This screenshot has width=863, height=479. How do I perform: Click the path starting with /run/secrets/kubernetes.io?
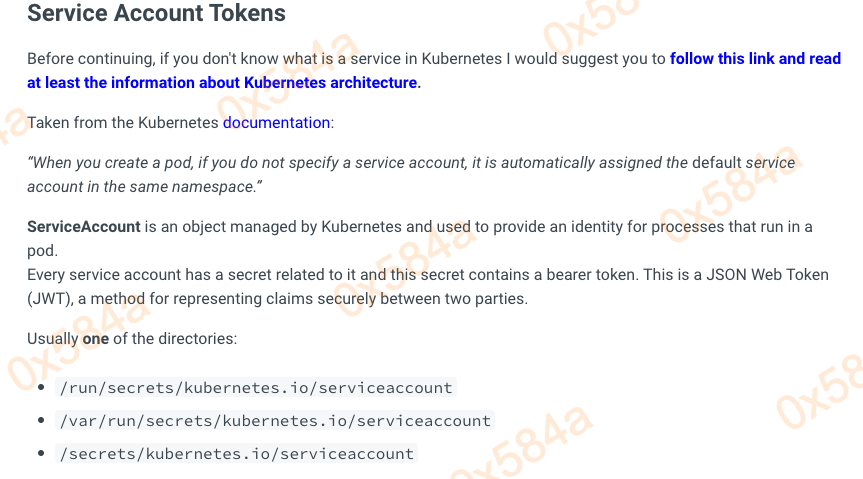tap(257, 388)
